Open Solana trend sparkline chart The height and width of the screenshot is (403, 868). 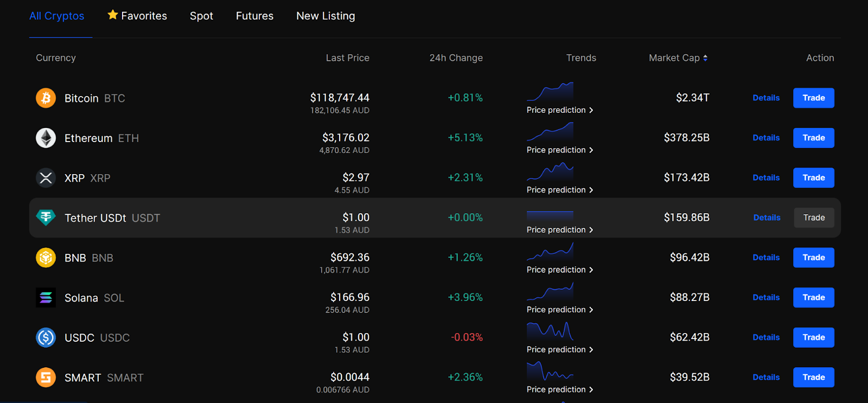click(x=550, y=291)
